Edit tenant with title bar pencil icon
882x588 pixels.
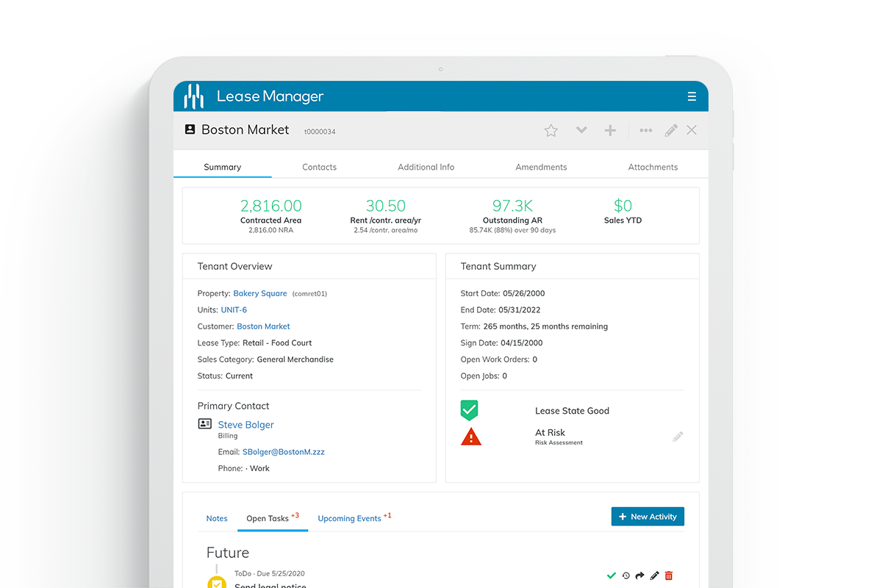pyautogui.click(x=671, y=130)
